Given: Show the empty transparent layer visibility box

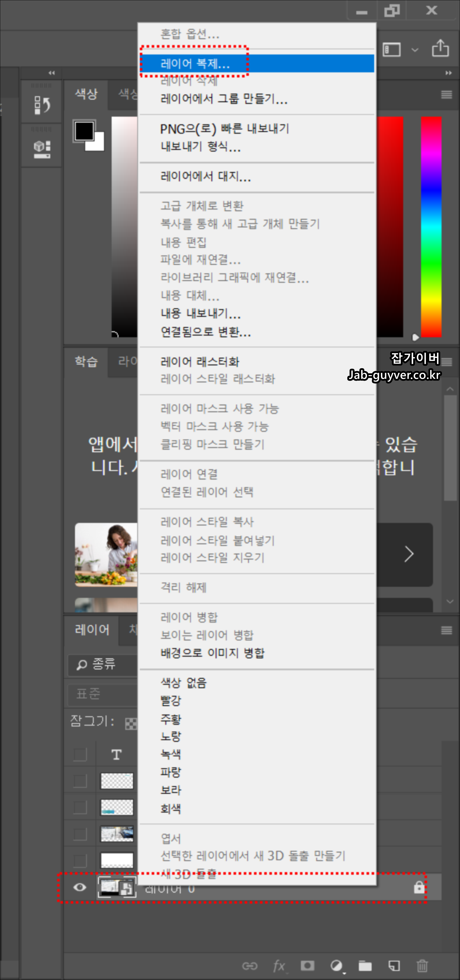Looking at the screenshot, I should [x=80, y=781].
